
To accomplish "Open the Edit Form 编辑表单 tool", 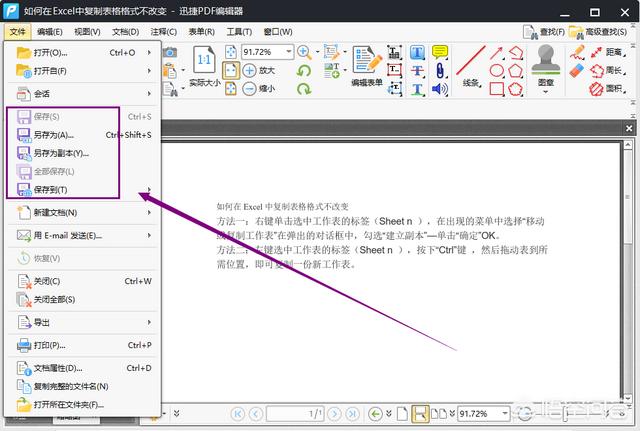I will (367, 67).
